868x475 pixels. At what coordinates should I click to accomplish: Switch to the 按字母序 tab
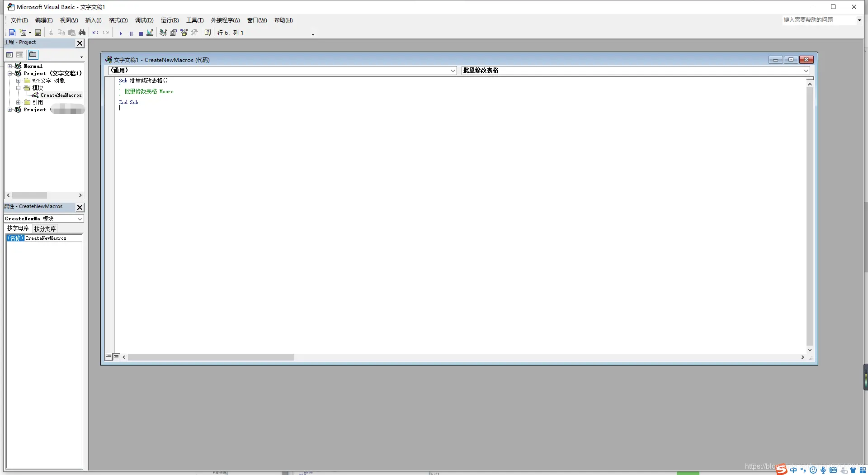tap(18, 228)
